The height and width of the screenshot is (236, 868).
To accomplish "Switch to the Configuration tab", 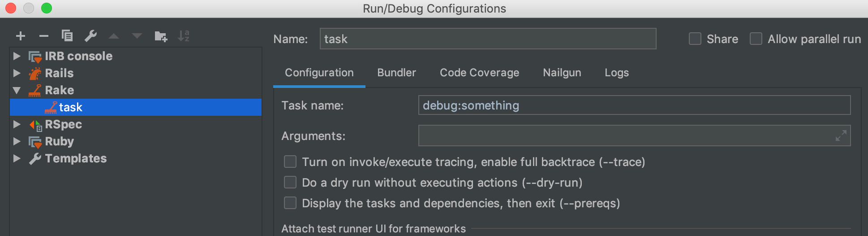I will 319,73.
